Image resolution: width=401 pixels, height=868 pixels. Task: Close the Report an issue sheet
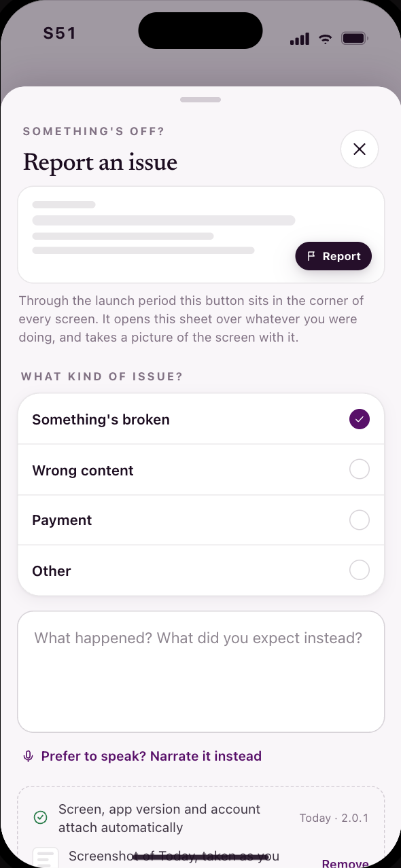click(360, 149)
